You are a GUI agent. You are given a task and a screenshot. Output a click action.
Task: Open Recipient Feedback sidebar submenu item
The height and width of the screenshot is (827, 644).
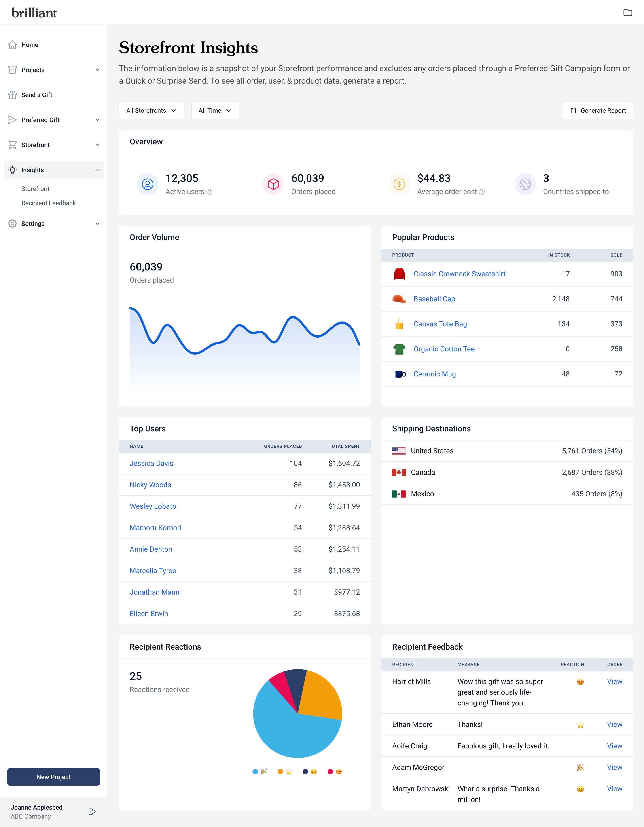tap(49, 203)
